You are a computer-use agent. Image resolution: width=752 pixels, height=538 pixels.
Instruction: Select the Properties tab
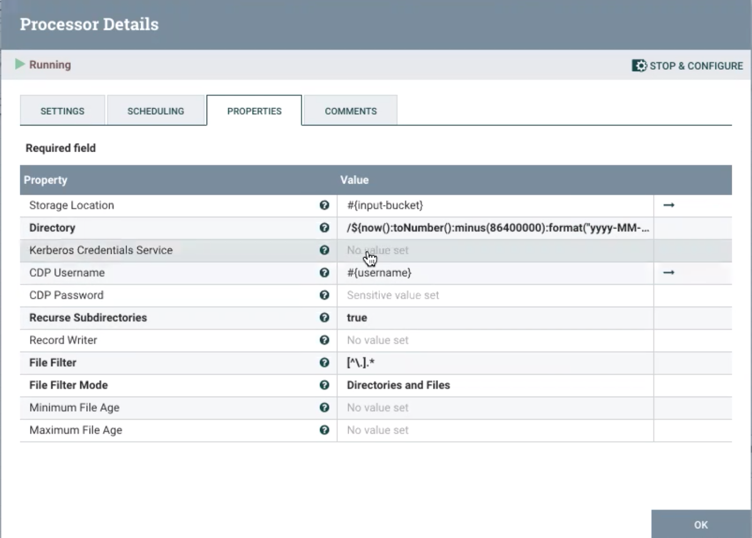click(x=254, y=111)
